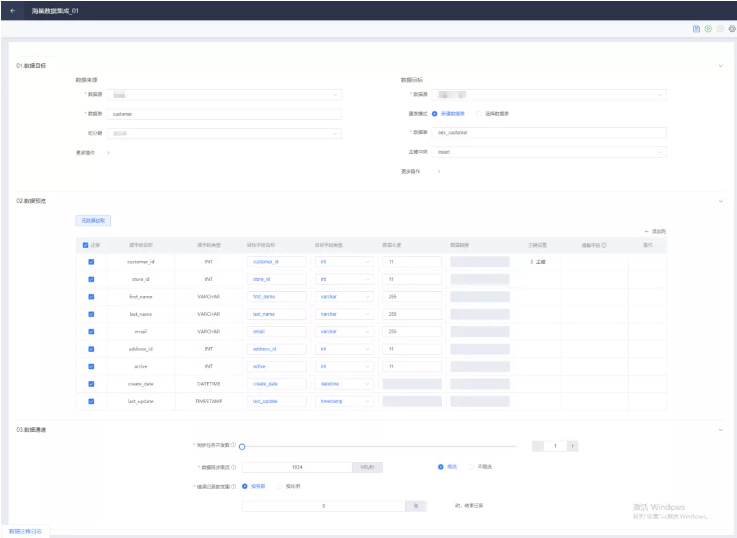Uncheck the customer_id row checkbox
This screenshot has width=737, height=538.
point(92,262)
